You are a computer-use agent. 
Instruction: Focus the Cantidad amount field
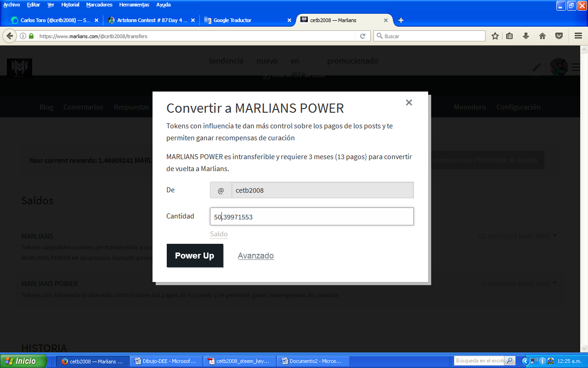point(312,217)
